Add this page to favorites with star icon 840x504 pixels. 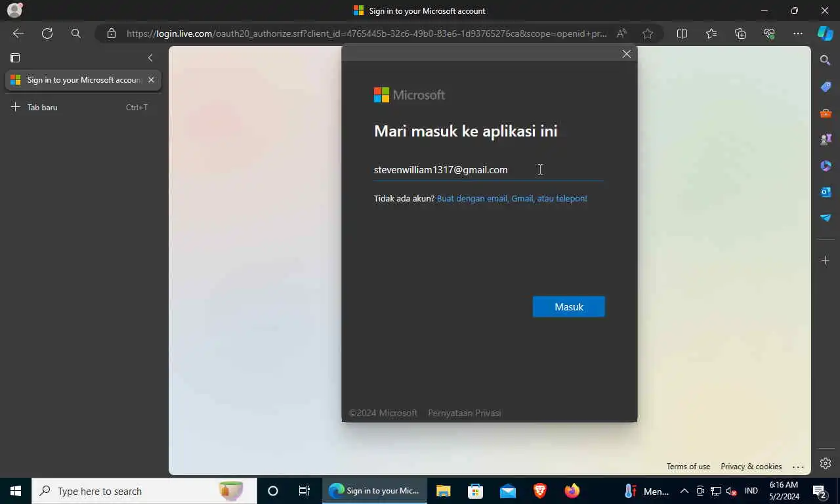[x=648, y=33]
